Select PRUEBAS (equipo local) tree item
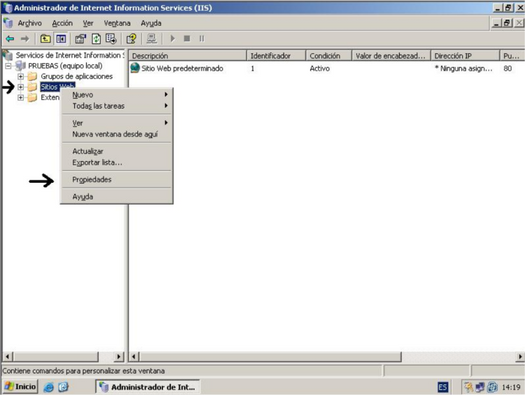 click(65, 66)
